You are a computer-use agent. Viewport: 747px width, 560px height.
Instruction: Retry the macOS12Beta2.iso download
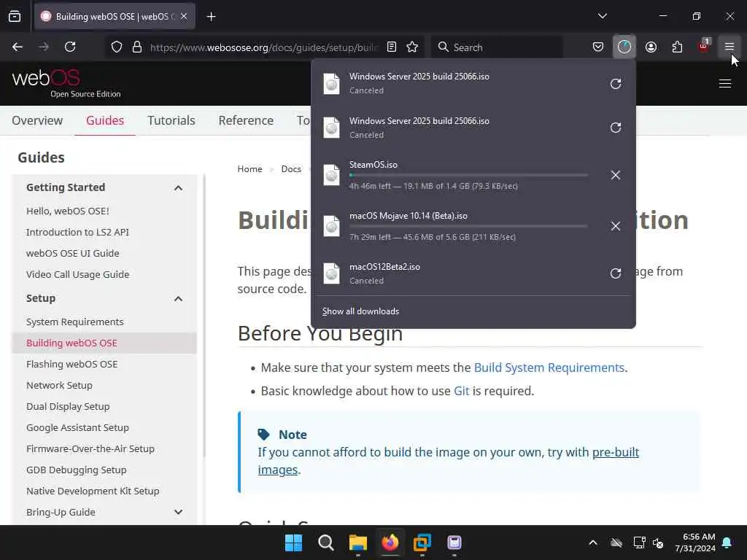[616, 273]
